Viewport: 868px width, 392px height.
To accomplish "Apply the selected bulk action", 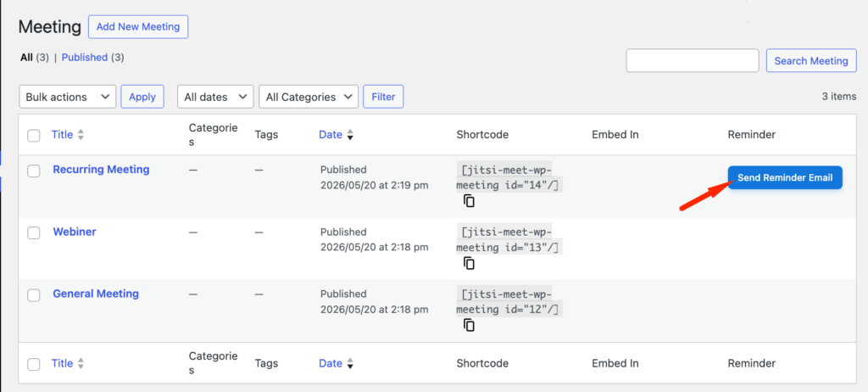I will (142, 97).
